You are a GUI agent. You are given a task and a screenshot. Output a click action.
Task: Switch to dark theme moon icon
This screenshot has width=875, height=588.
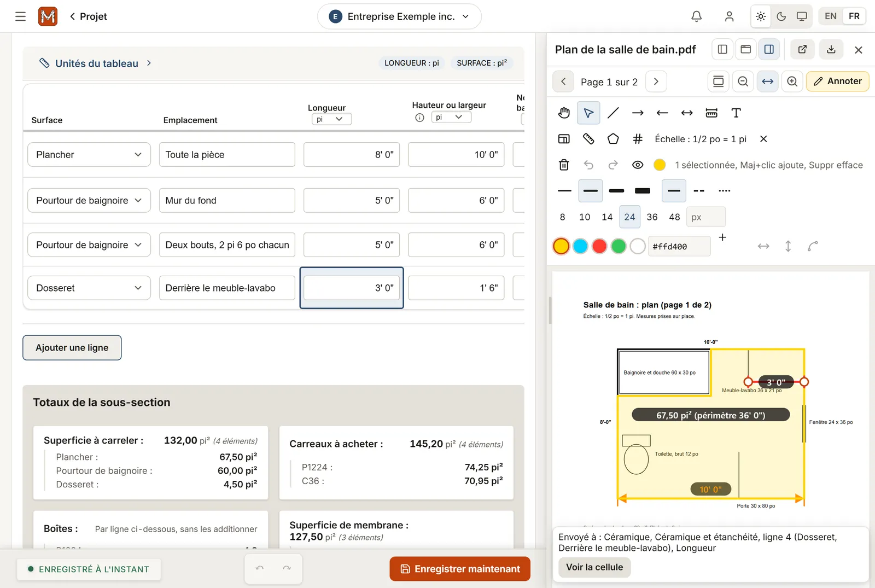click(781, 16)
